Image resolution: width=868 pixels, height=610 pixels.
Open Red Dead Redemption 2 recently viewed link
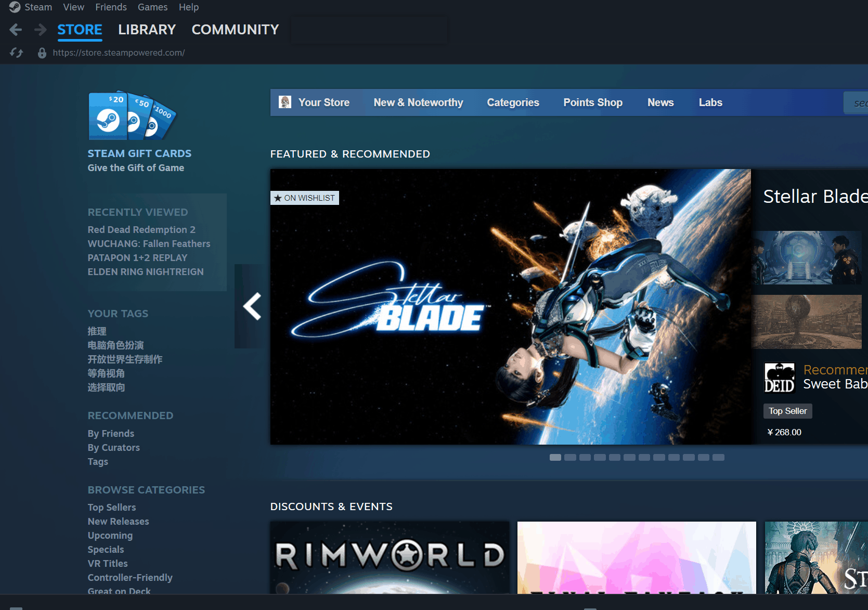(141, 229)
